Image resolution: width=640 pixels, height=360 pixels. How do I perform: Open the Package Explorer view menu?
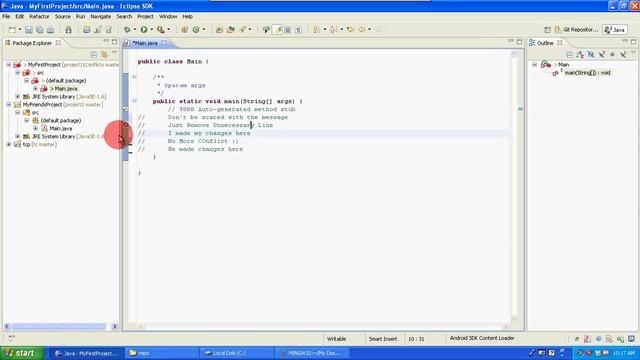point(114,53)
